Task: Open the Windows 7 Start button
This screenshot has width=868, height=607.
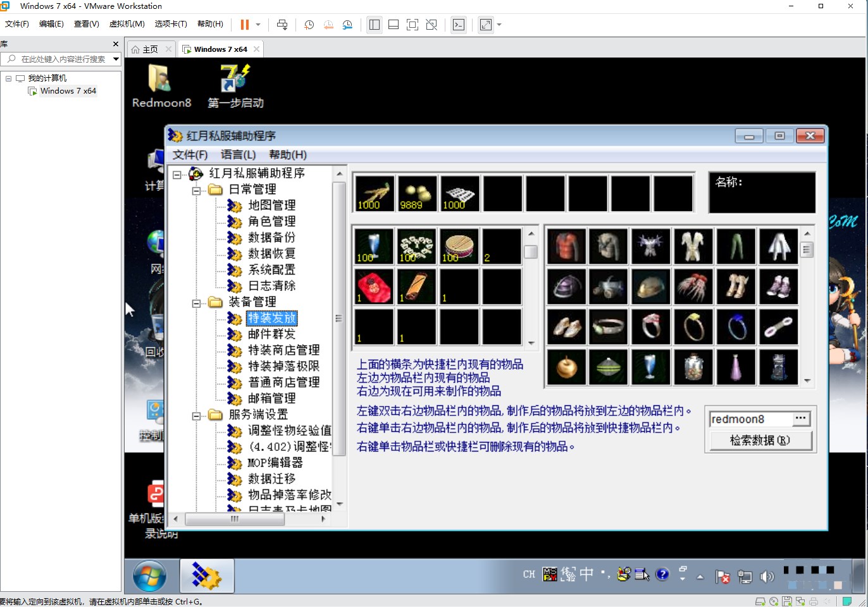Action: point(149,577)
